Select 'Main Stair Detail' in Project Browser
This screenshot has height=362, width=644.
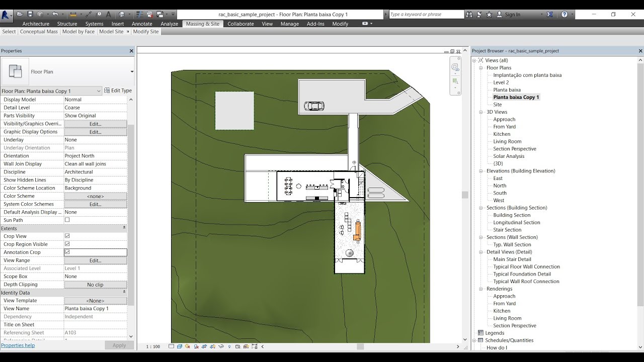click(512, 259)
